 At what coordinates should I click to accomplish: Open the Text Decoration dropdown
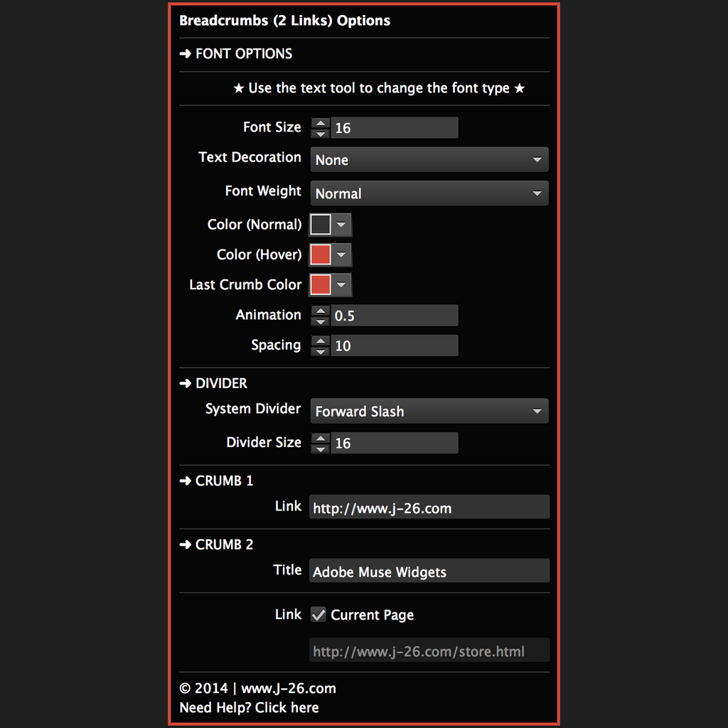[429, 160]
